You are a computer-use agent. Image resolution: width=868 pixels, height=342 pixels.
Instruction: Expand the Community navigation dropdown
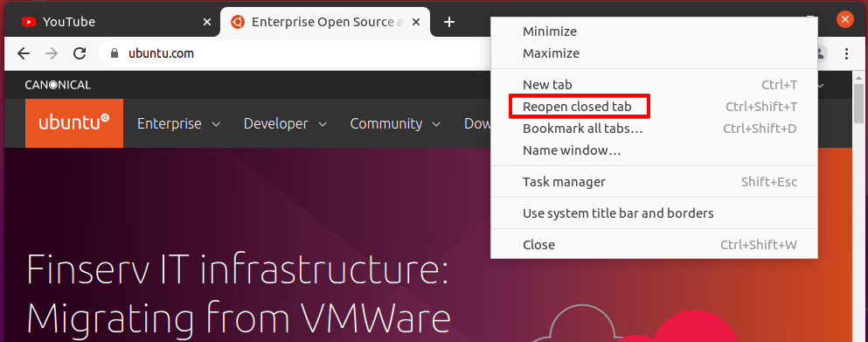[395, 123]
